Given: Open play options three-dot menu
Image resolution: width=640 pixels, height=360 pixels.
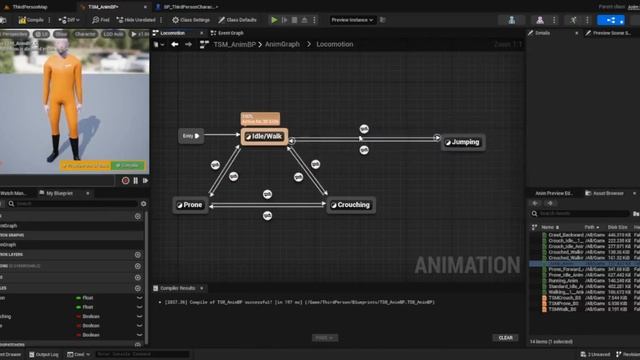Looking at the screenshot, I should coord(314,20).
